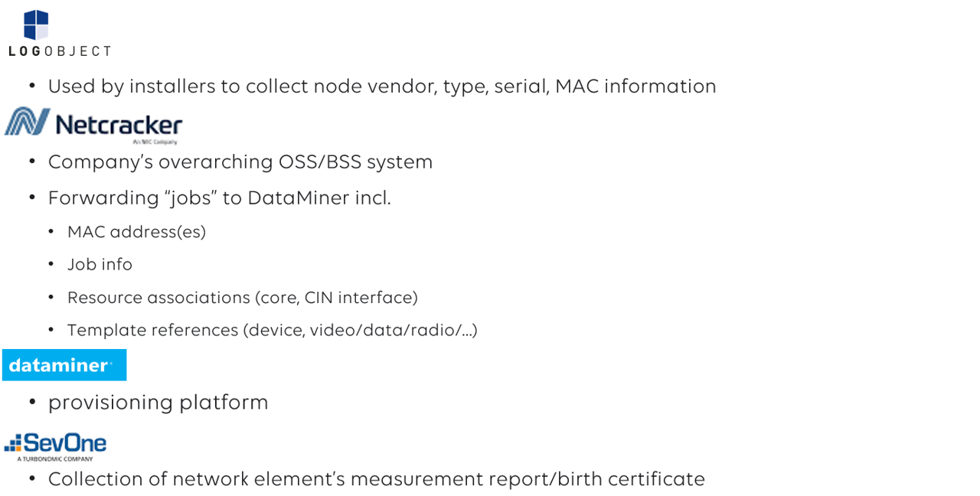Image resolution: width=980 pixels, height=496 pixels.
Task: Click the LogObject blue cube logo
Action: (x=36, y=24)
